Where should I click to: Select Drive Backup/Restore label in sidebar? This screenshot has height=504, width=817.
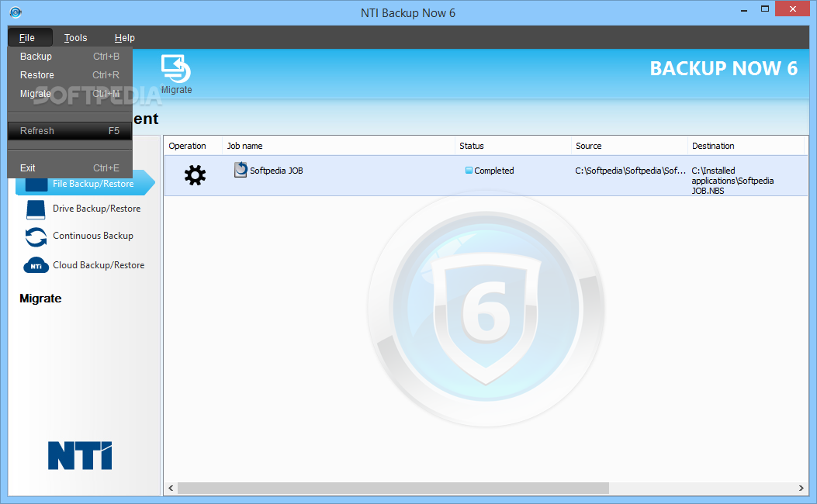coord(96,209)
